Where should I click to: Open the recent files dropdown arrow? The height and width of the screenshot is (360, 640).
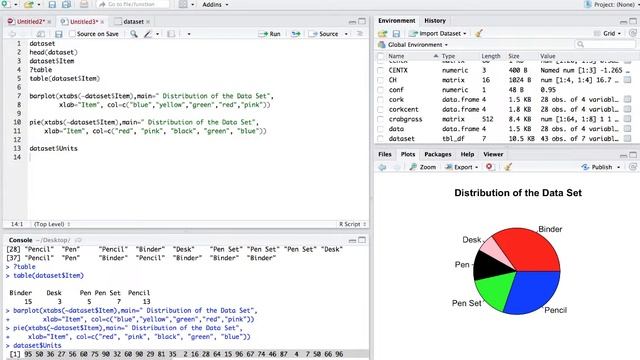(39, 4)
